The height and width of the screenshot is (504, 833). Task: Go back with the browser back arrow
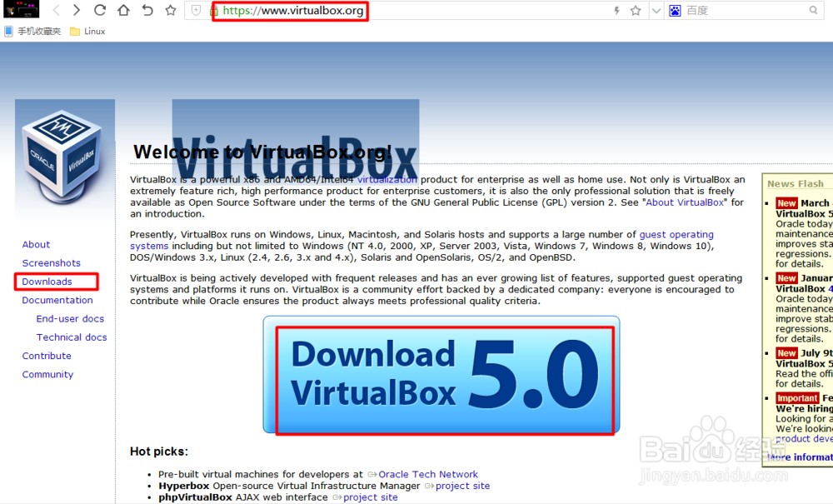[x=57, y=10]
